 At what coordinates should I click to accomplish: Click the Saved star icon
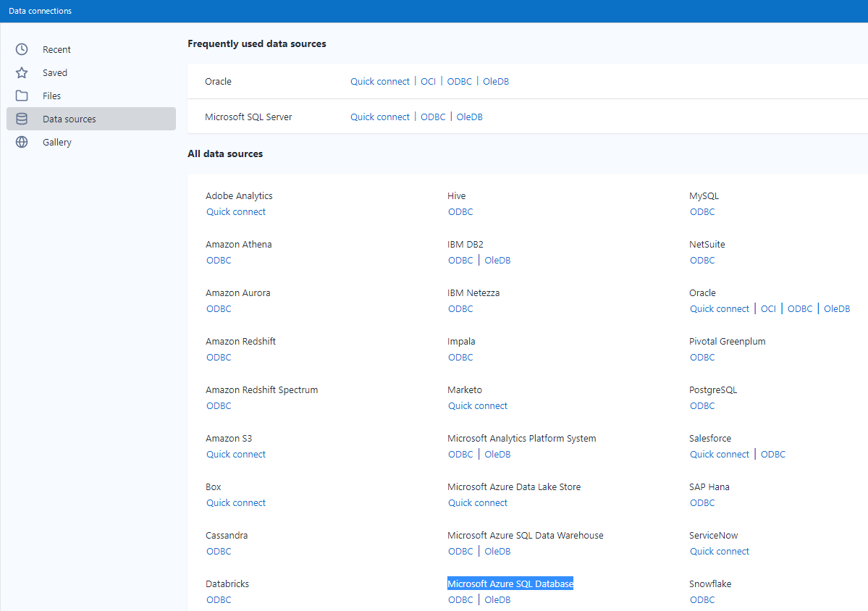click(x=21, y=72)
